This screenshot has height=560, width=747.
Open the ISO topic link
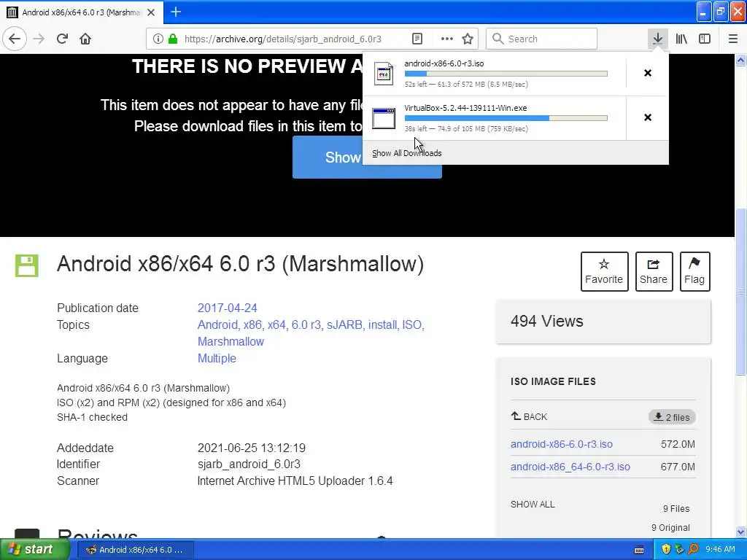tap(412, 324)
